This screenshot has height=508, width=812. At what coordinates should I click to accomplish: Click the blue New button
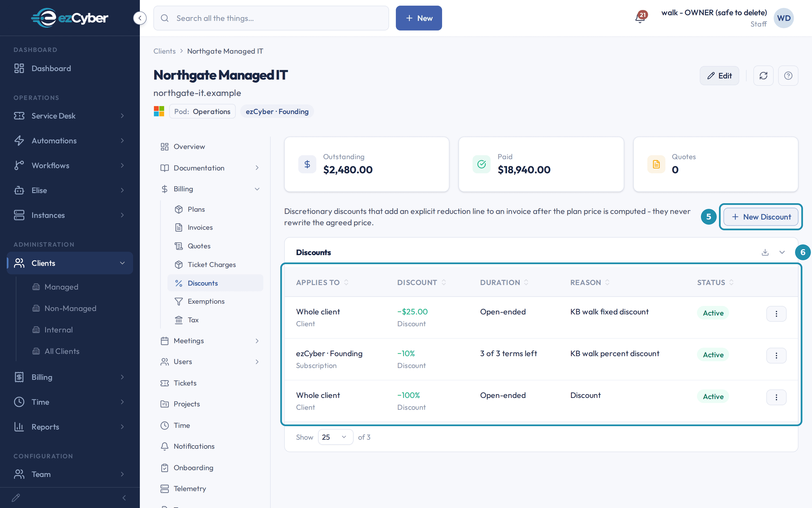pos(419,18)
